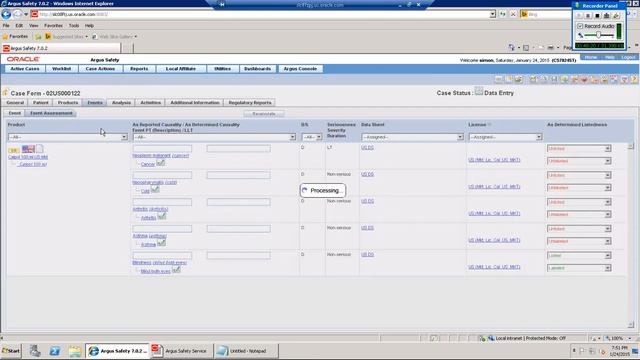Click the Recalculate button
640x360 pixels.
click(x=264, y=114)
